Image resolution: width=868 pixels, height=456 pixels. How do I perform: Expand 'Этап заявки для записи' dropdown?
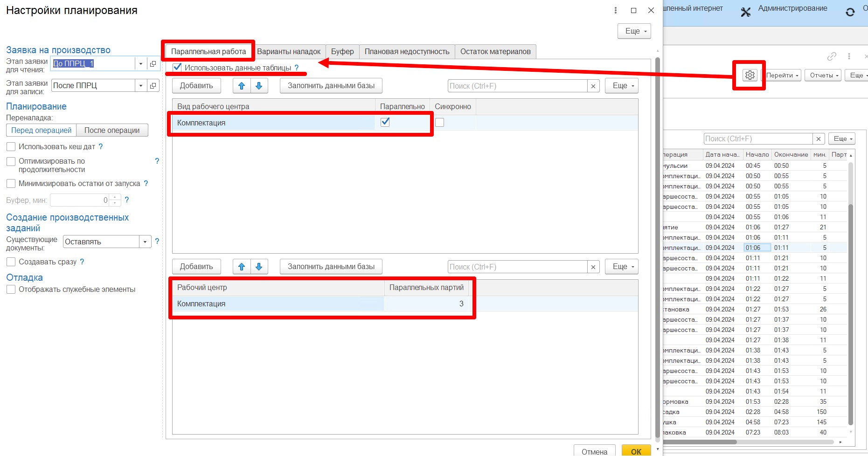pos(141,86)
